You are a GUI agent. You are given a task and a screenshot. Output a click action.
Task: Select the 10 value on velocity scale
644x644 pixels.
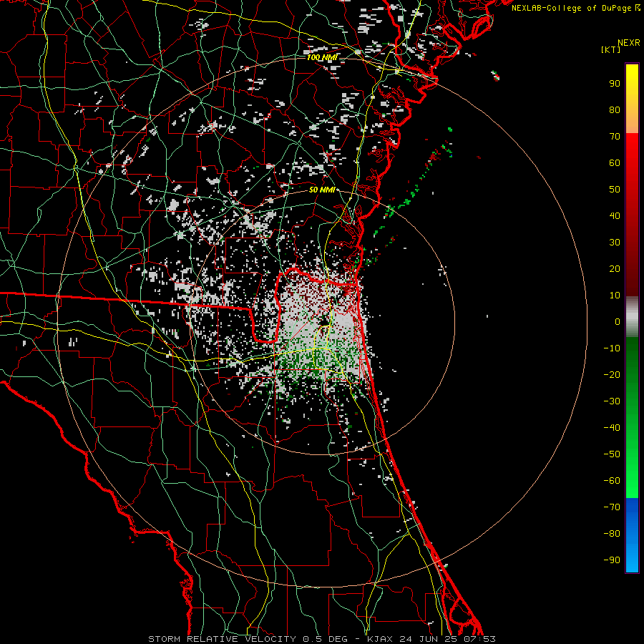point(615,296)
